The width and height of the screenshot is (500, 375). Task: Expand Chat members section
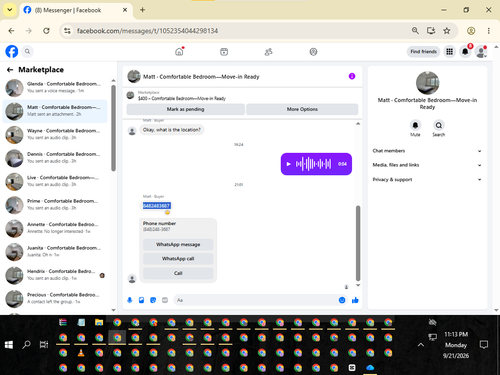click(427, 151)
